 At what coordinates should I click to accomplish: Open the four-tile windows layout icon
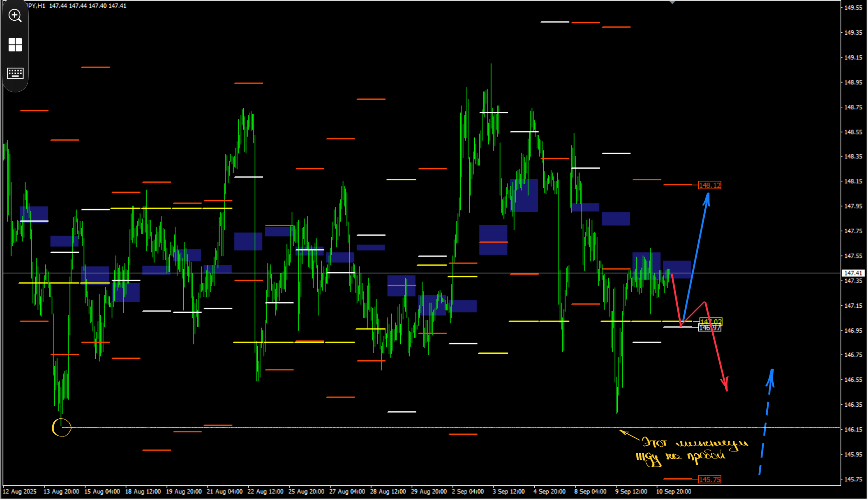[15, 45]
